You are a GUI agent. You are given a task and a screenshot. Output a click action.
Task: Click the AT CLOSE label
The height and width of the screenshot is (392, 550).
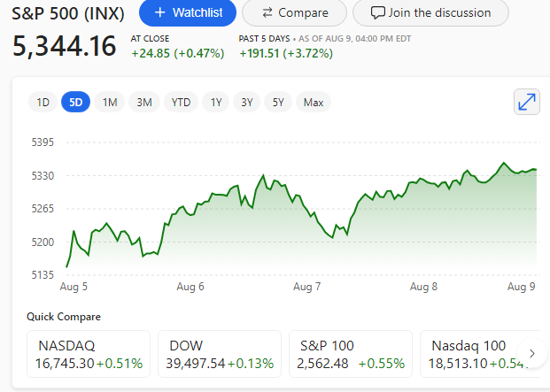pyautogui.click(x=150, y=39)
